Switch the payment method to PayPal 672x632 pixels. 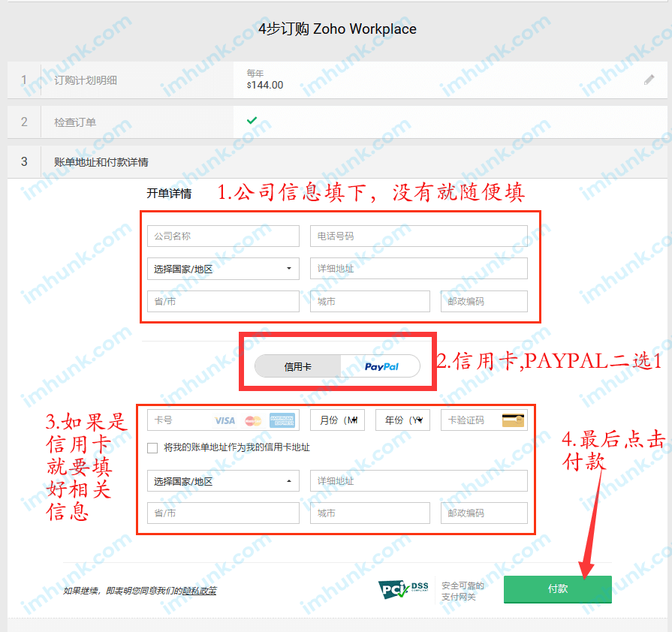point(381,366)
